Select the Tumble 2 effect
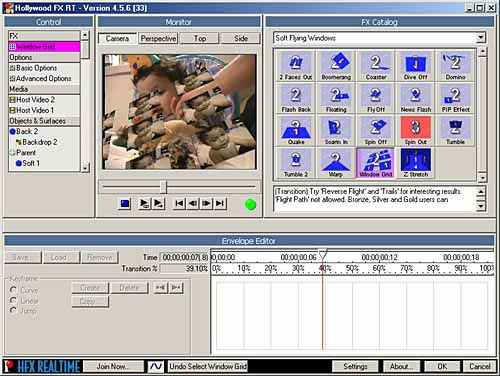The image size is (500, 376). [296, 163]
